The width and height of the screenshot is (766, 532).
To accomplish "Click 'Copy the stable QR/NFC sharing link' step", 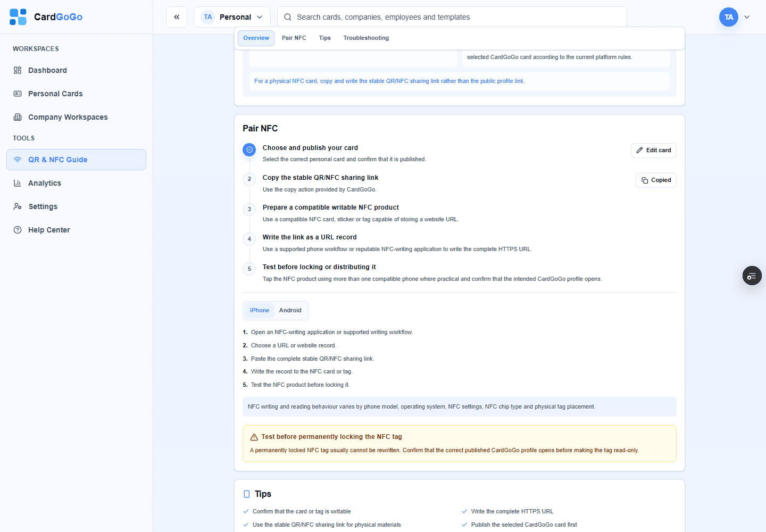I will coord(321,178).
